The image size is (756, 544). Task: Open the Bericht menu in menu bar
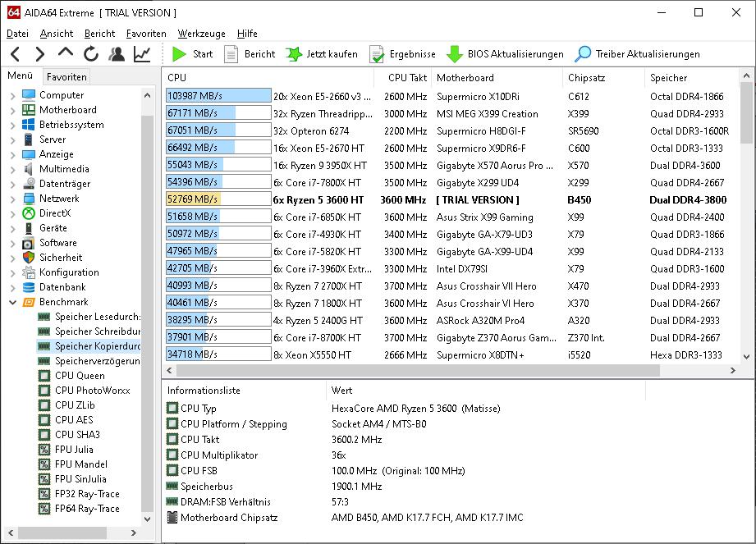[99, 34]
